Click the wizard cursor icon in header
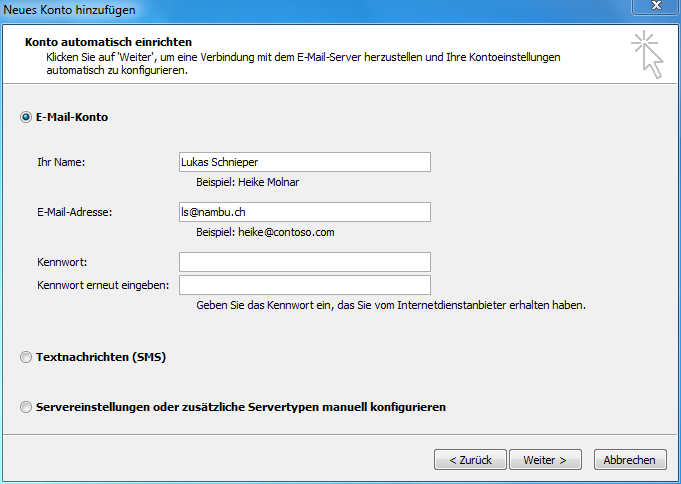 [648, 54]
